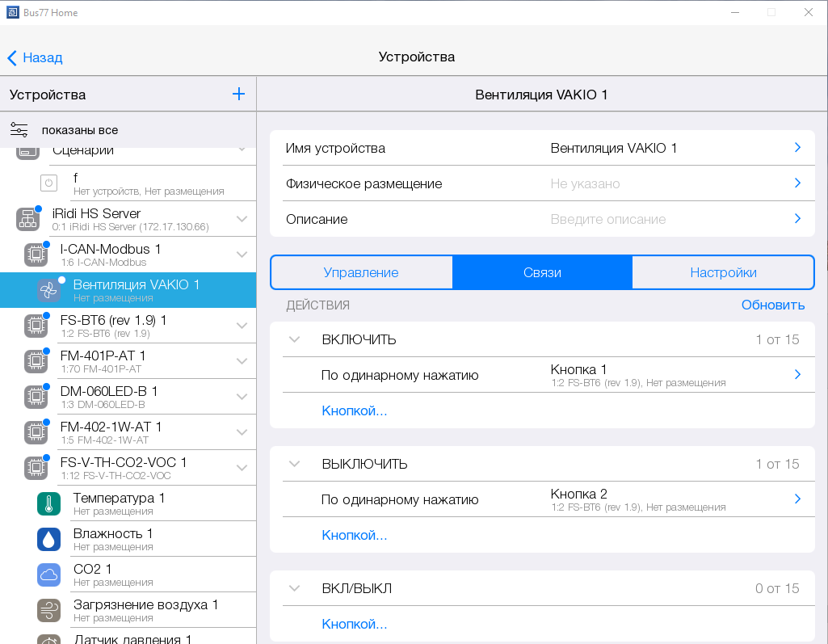Click the thermometer icon for Температура 1
Screen dimensions: 828x644
coord(48,503)
